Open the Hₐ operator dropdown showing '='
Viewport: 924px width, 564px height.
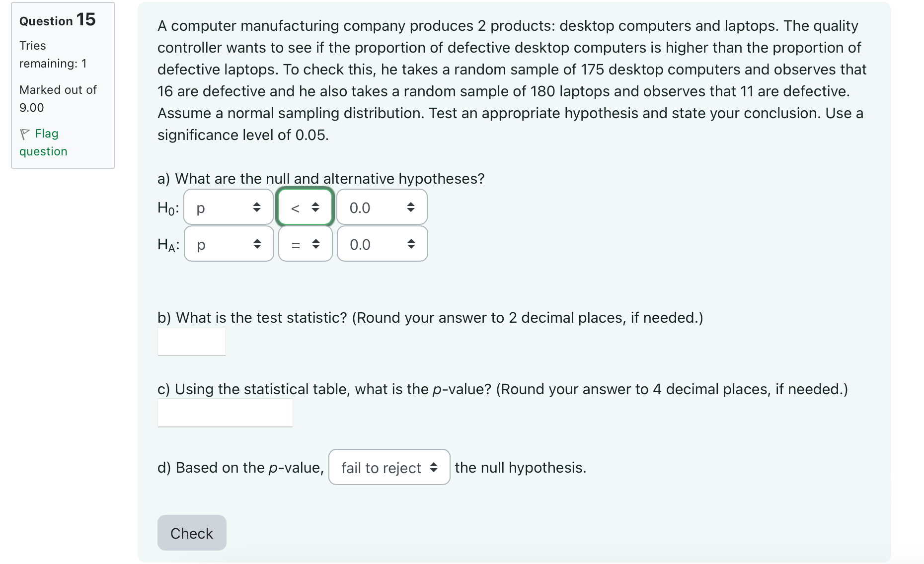point(305,244)
